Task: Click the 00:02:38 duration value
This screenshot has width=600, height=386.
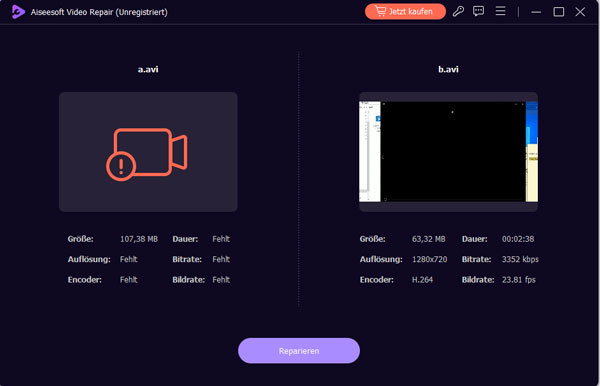Action: 518,239
